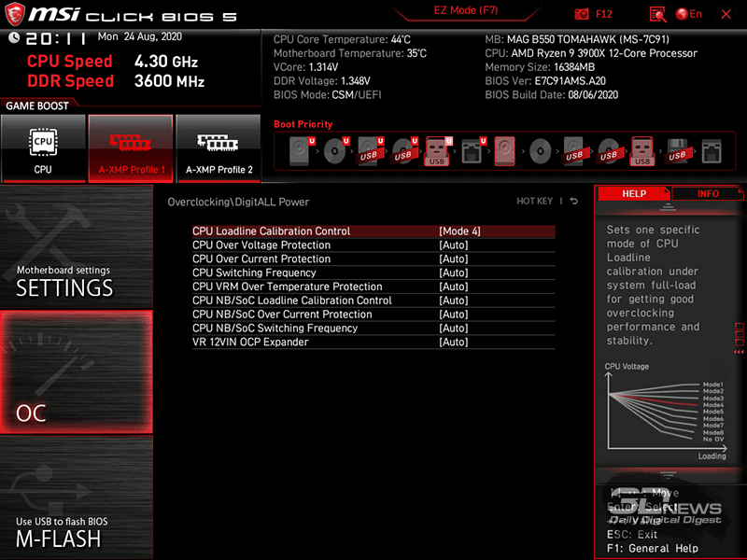The image size is (747, 560).
Task: Open the BIOS search magnifier icon
Action: (658, 14)
